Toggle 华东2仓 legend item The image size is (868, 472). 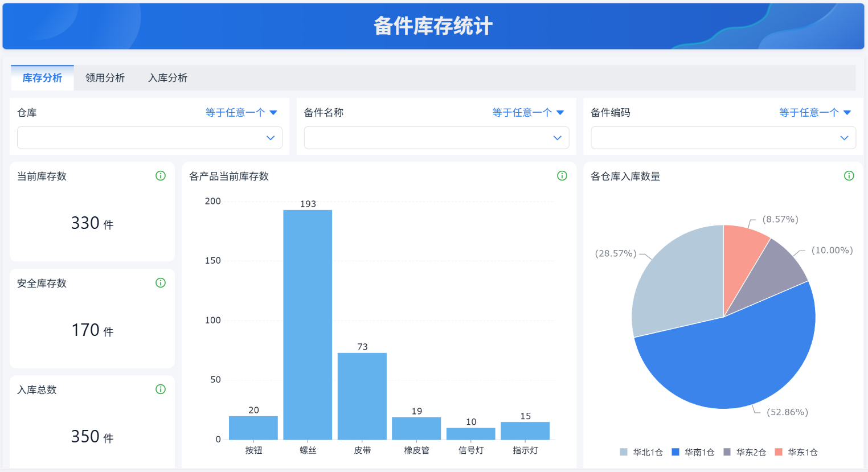[x=745, y=452]
